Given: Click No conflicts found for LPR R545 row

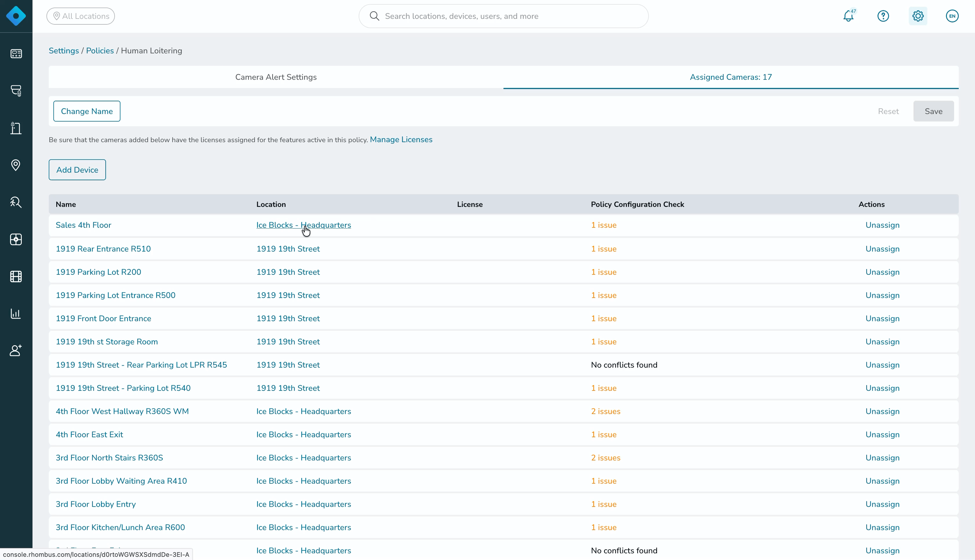Looking at the screenshot, I should coord(624,365).
